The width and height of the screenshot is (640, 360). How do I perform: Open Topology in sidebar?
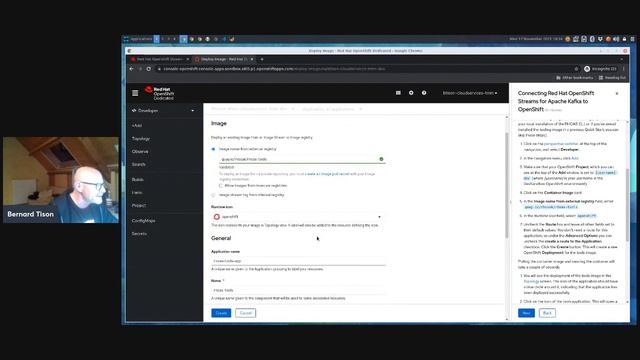tap(141, 139)
